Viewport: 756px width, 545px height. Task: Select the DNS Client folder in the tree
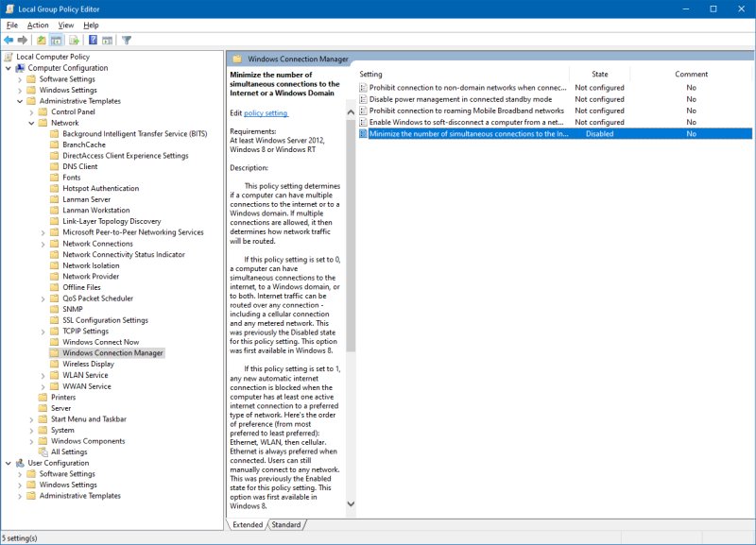point(80,166)
